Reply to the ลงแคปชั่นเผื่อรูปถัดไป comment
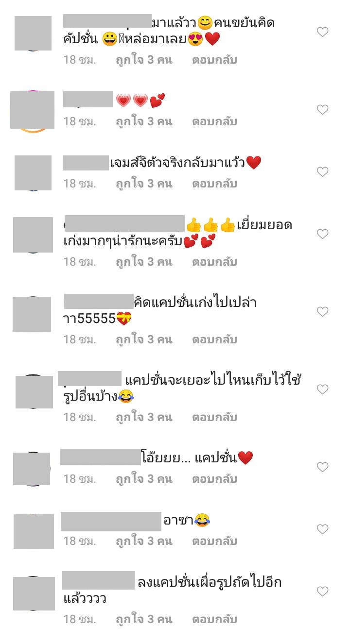350x644 pixels. point(214,619)
